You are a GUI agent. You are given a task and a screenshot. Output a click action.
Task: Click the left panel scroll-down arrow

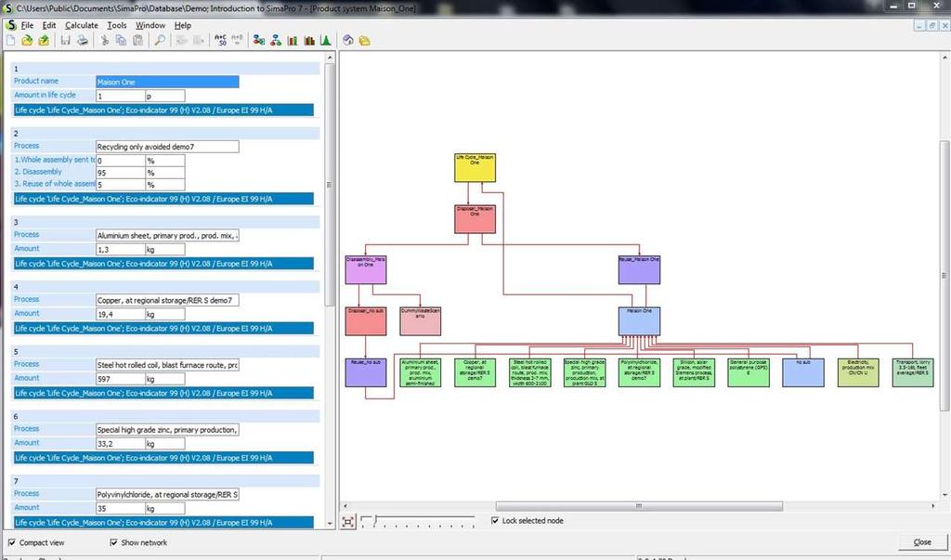tap(330, 523)
